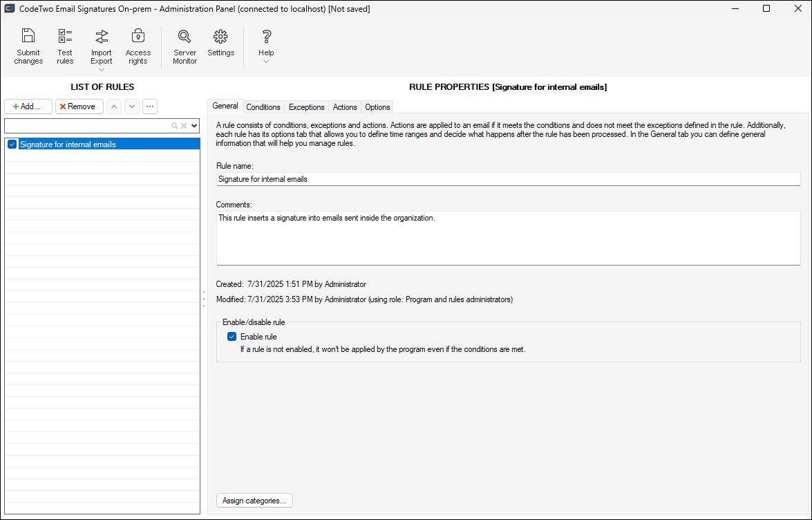
Task: Click the Assign categories... button
Action: click(x=254, y=501)
